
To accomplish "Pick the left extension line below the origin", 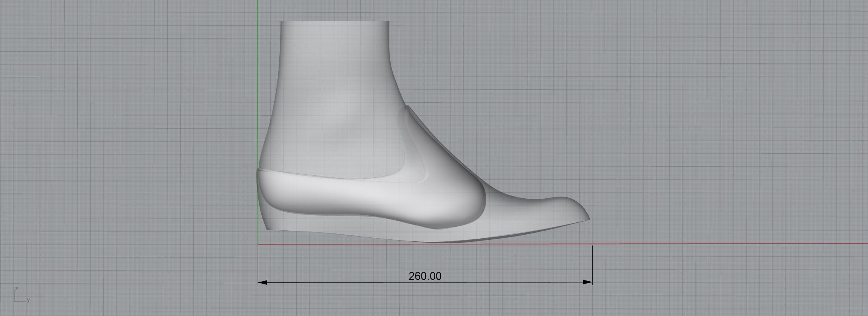I will coord(258,265).
